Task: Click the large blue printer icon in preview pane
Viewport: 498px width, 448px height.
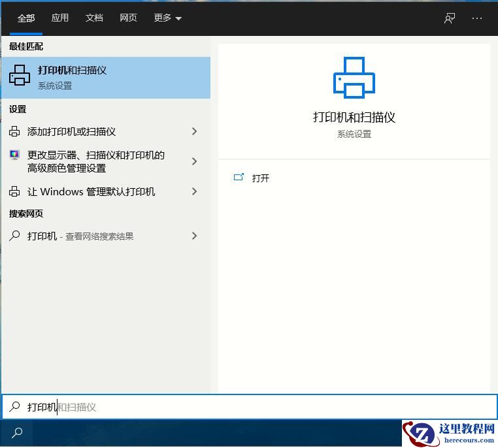Action: point(354,78)
